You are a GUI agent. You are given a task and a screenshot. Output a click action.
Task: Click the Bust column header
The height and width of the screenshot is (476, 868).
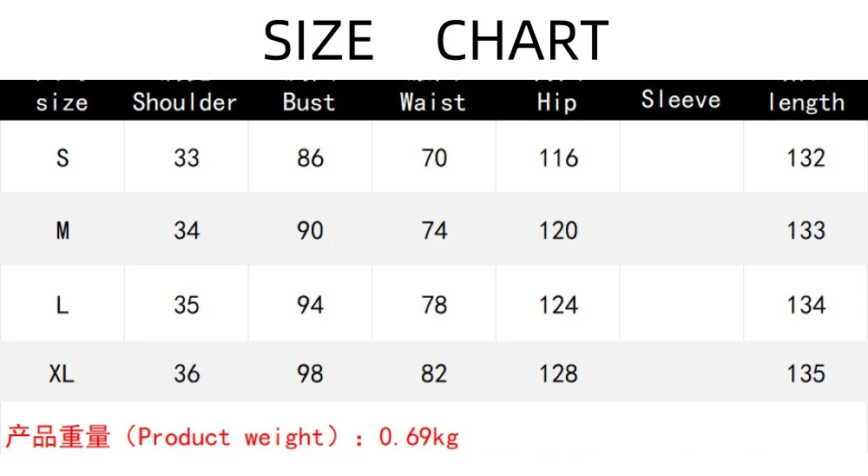[309, 102]
